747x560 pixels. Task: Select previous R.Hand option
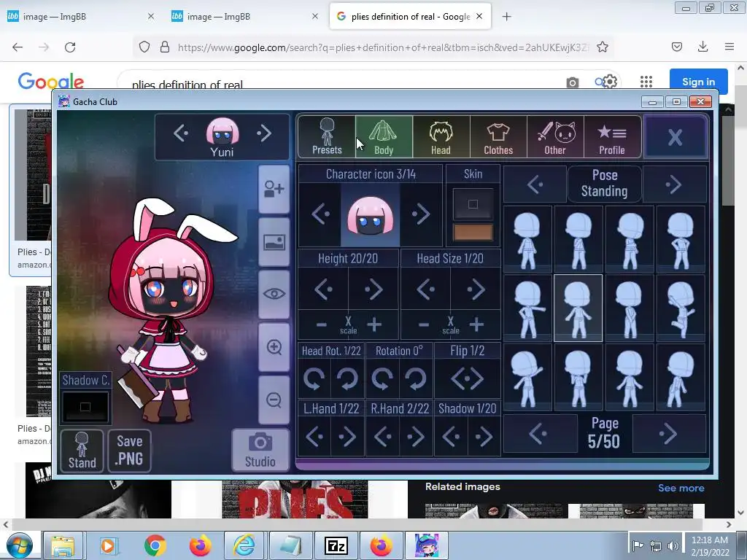[383, 436]
